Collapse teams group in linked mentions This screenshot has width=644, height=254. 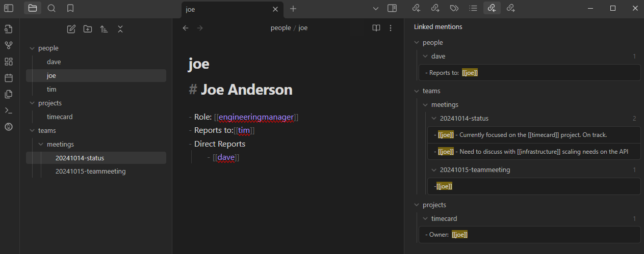click(x=416, y=91)
